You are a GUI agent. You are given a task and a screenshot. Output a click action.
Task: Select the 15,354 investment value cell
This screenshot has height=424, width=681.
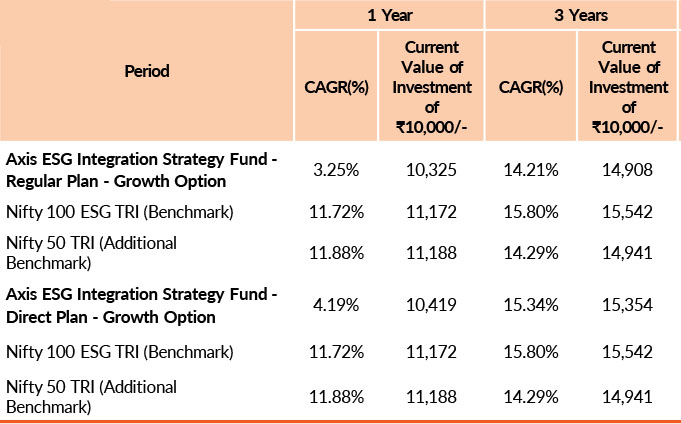coord(629,307)
